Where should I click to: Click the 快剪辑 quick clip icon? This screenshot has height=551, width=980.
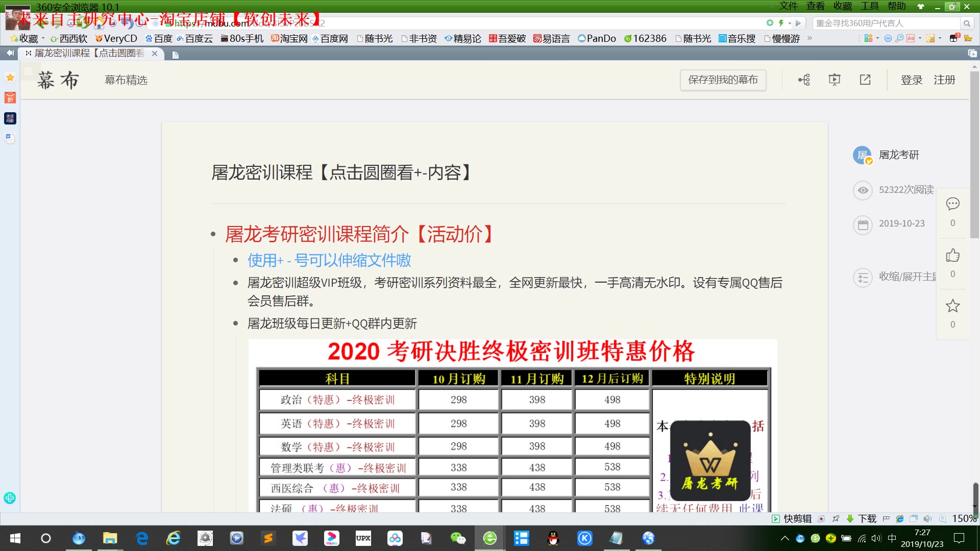pyautogui.click(x=792, y=519)
